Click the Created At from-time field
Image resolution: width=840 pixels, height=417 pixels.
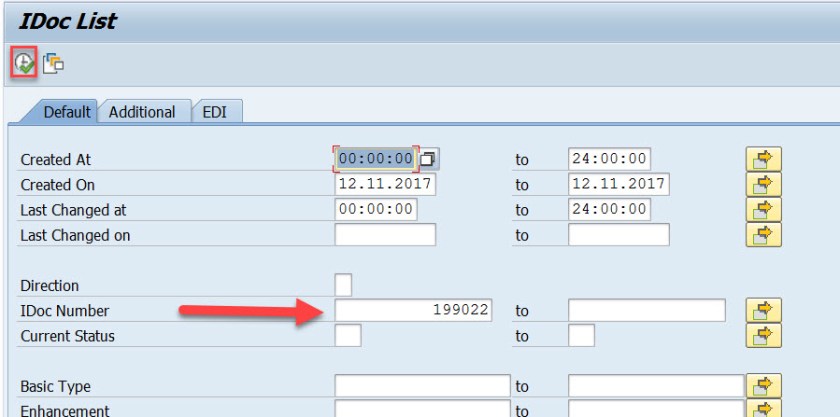(x=376, y=159)
